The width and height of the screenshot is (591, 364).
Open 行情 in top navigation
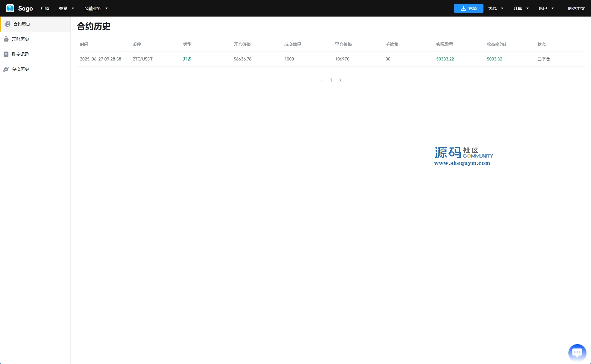(45, 8)
